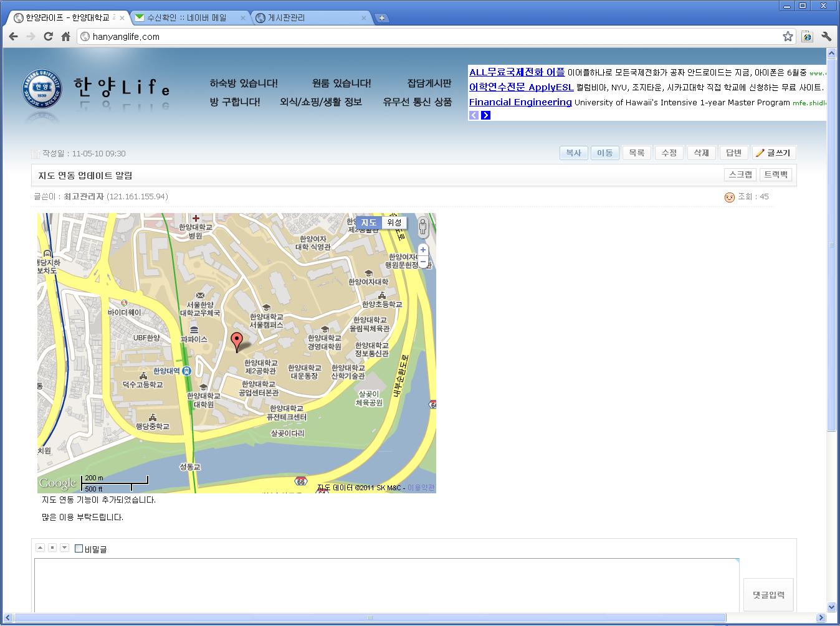
Task: Zoom out the map with minus button
Action: pos(423,262)
